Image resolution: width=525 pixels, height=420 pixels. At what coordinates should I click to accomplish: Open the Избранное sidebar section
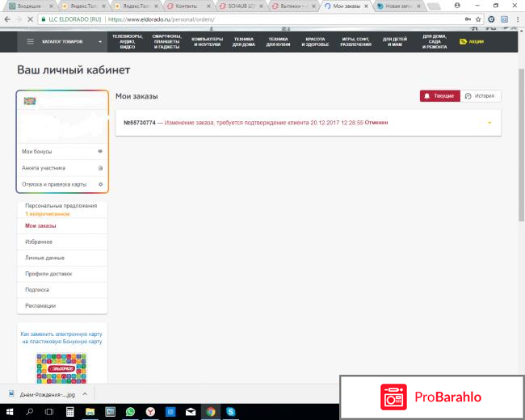pos(38,241)
